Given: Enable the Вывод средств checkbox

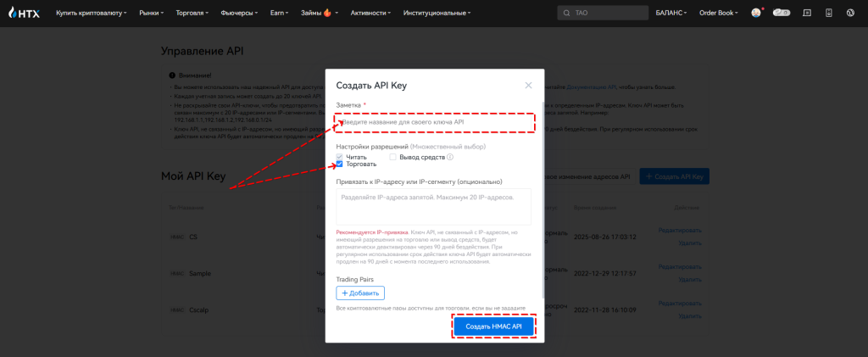Looking at the screenshot, I should [x=393, y=157].
